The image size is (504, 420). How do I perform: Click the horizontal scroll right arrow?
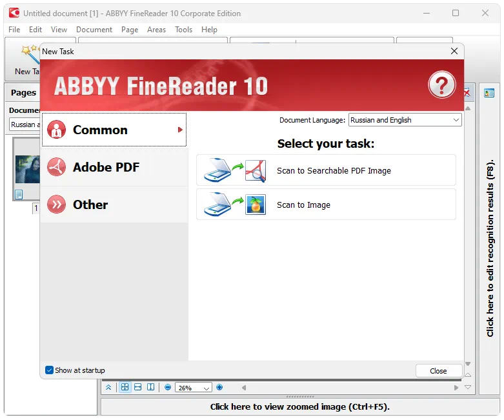click(456, 388)
